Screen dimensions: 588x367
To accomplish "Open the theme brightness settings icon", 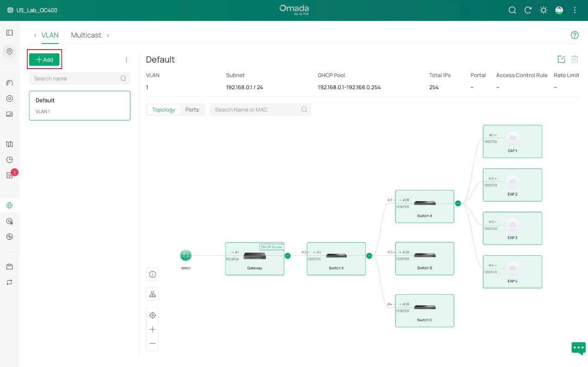I will (x=543, y=10).
